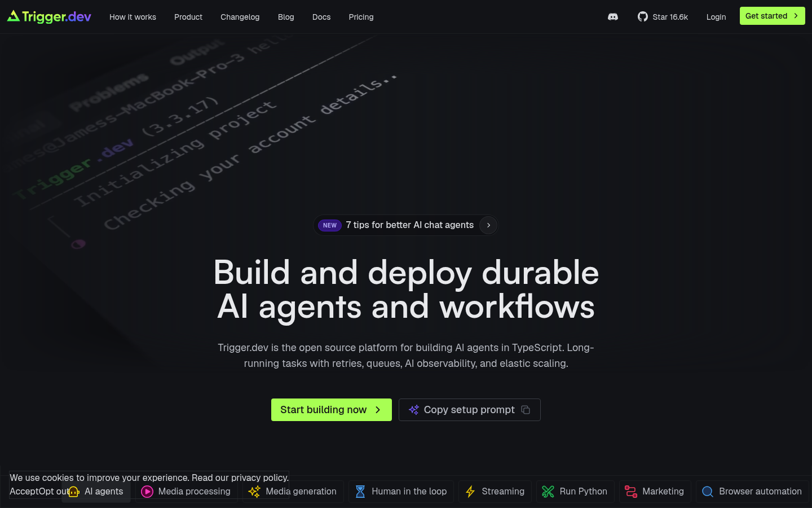Click the Media processing play icon
812x508 pixels.
147,492
